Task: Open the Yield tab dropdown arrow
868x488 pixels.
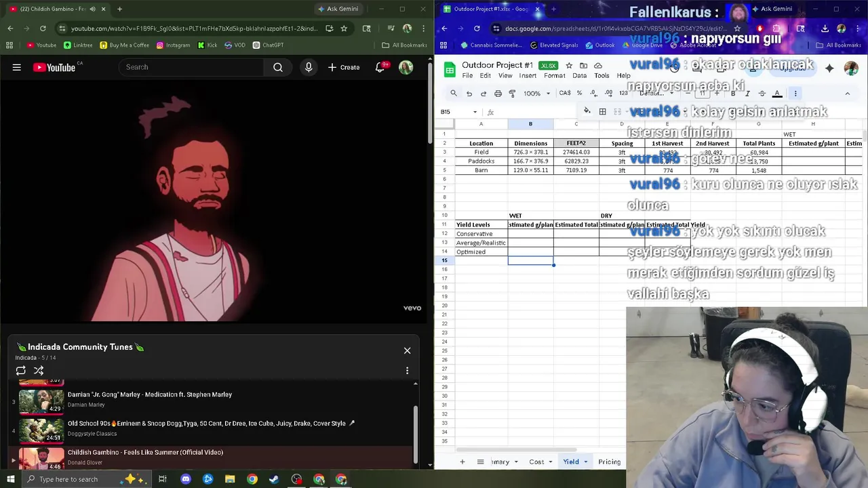Action: coord(585,462)
